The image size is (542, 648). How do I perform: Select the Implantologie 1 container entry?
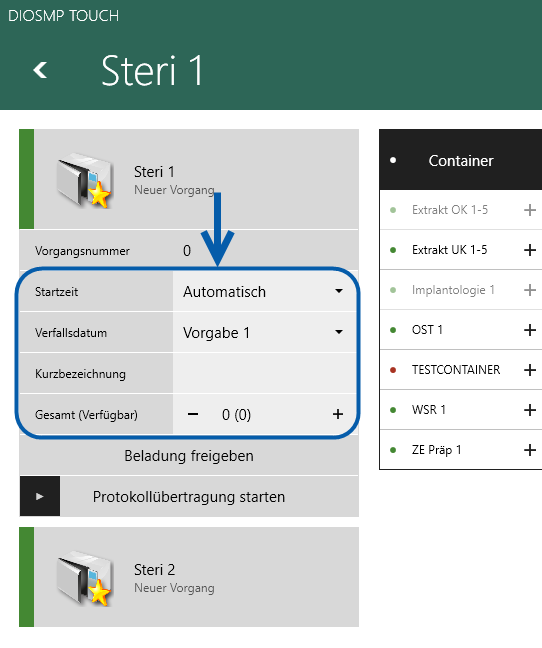click(x=461, y=290)
